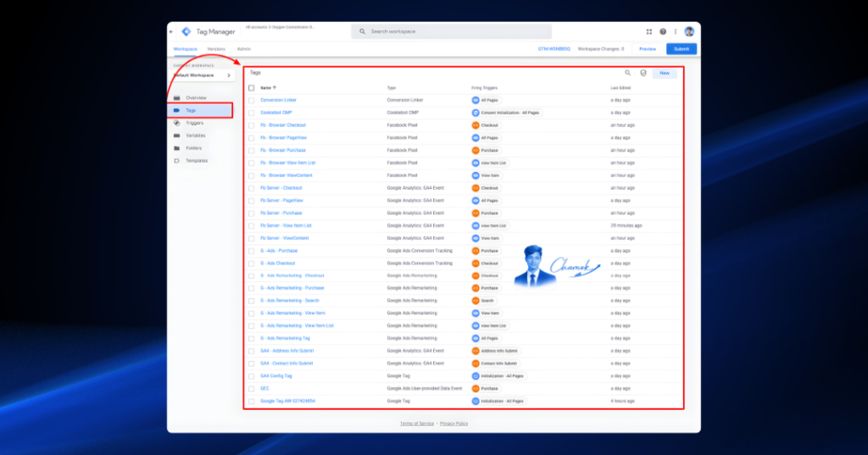The width and height of the screenshot is (868, 455).
Task: Click the user account avatar
Action: pos(689,32)
